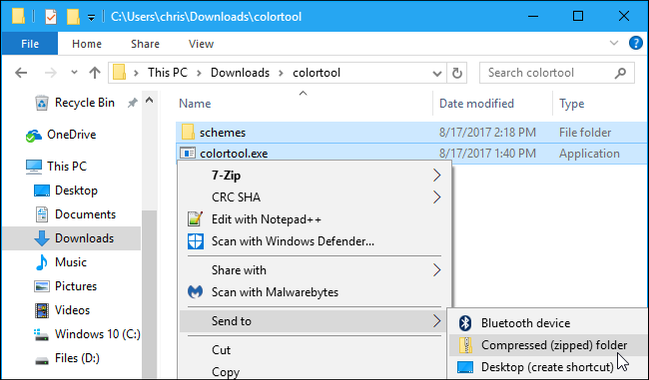Click This PC in the address bar
Screen dimensions: 649x380
coord(168,73)
